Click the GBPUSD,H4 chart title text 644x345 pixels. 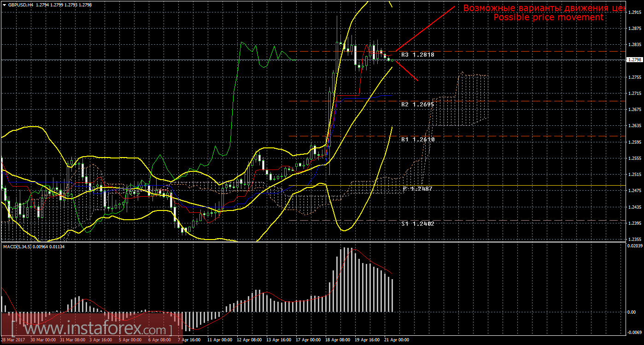click(x=20, y=5)
